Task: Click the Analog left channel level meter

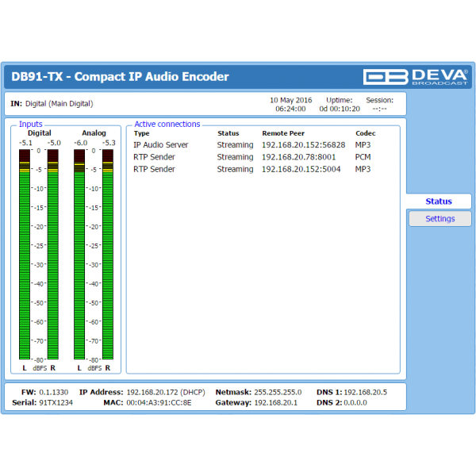Action: pyautogui.click(x=79, y=255)
